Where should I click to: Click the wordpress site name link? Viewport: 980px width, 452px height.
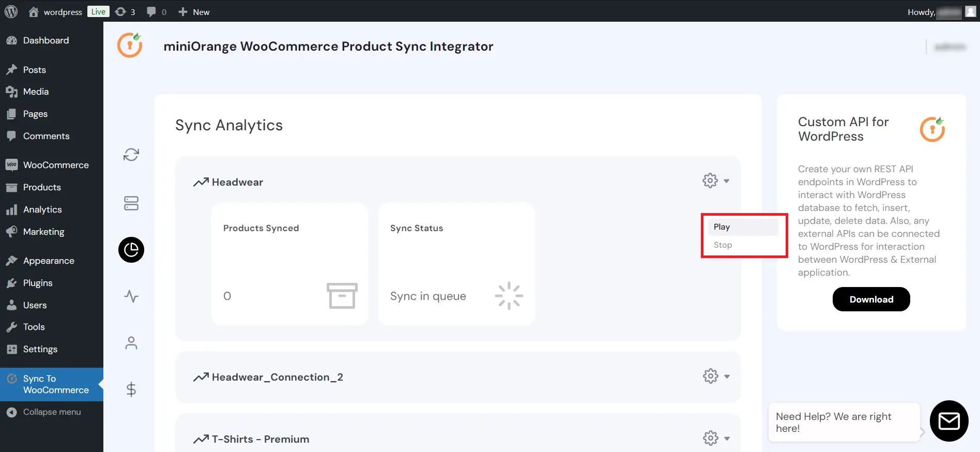tap(63, 12)
